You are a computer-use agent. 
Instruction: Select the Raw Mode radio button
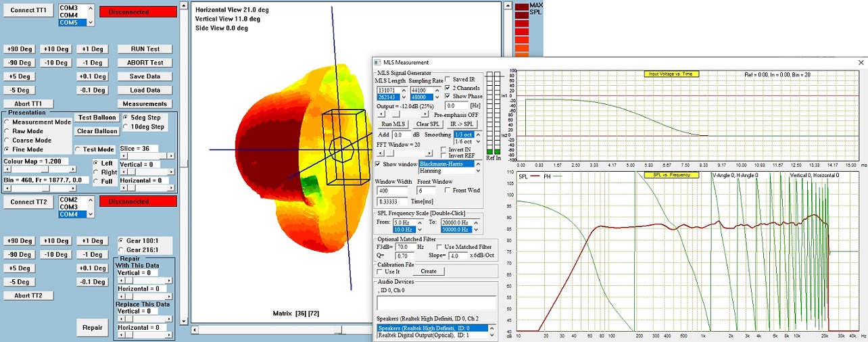click(24, 131)
